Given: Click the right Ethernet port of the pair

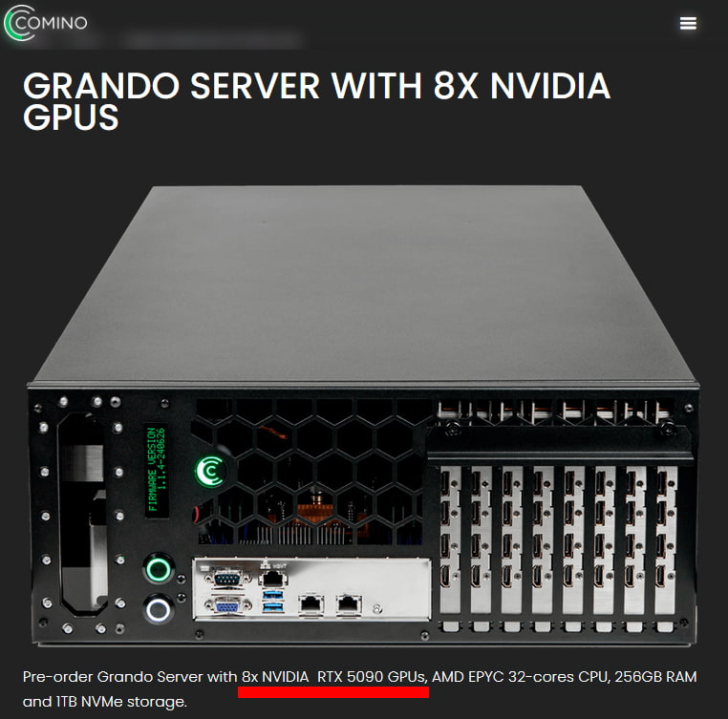Looking at the screenshot, I should [348, 603].
